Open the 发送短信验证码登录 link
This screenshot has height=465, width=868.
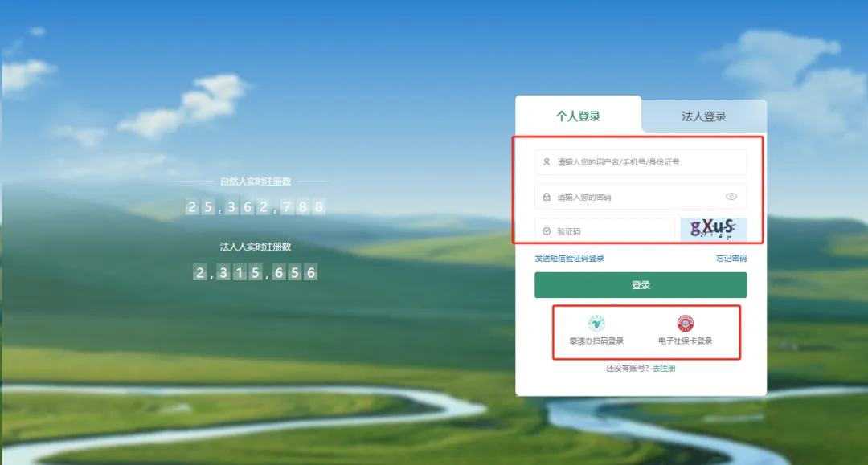[569, 259]
